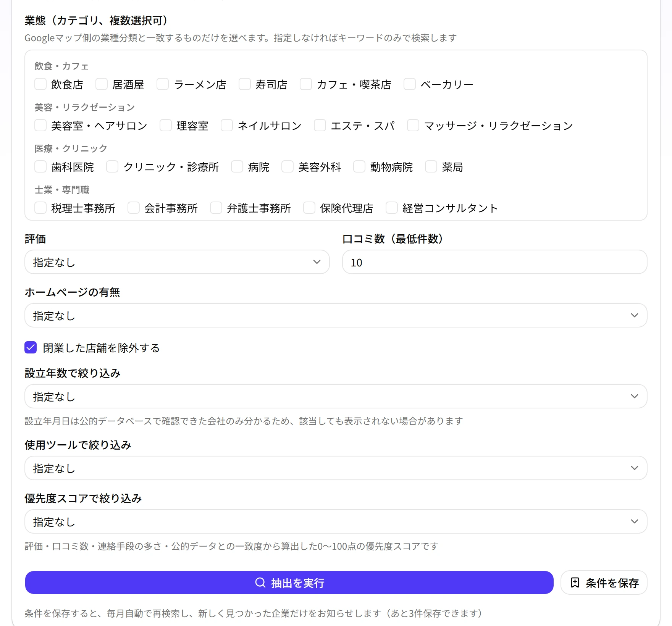Check the ベーカリー checkbox

point(410,84)
